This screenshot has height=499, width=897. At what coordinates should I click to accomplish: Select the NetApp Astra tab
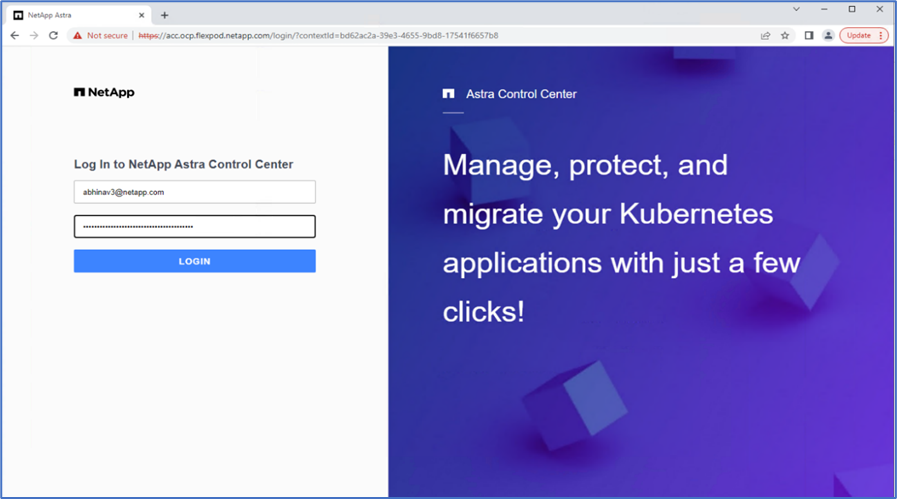[x=79, y=15]
